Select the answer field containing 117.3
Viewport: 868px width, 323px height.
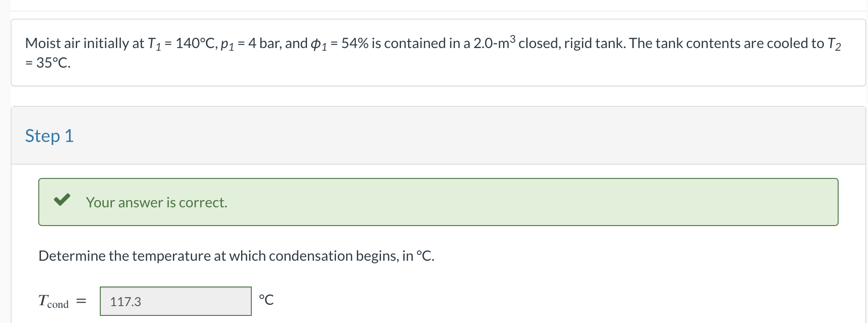pos(176,301)
